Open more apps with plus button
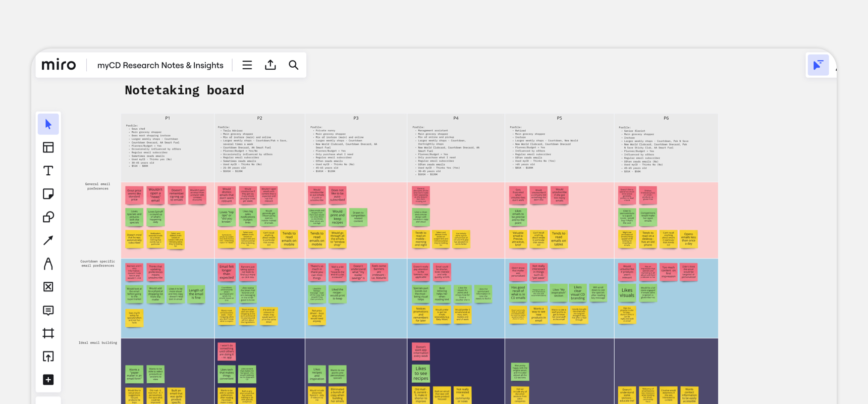Image resolution: width=868 pixels, height=404 pixels. tap(48, 380)
